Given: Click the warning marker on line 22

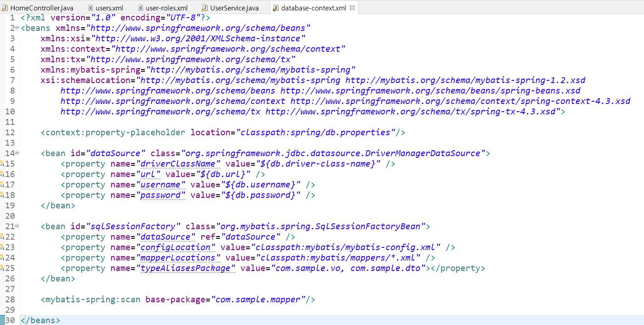Looking at the screenshot, I should (2, 237).
